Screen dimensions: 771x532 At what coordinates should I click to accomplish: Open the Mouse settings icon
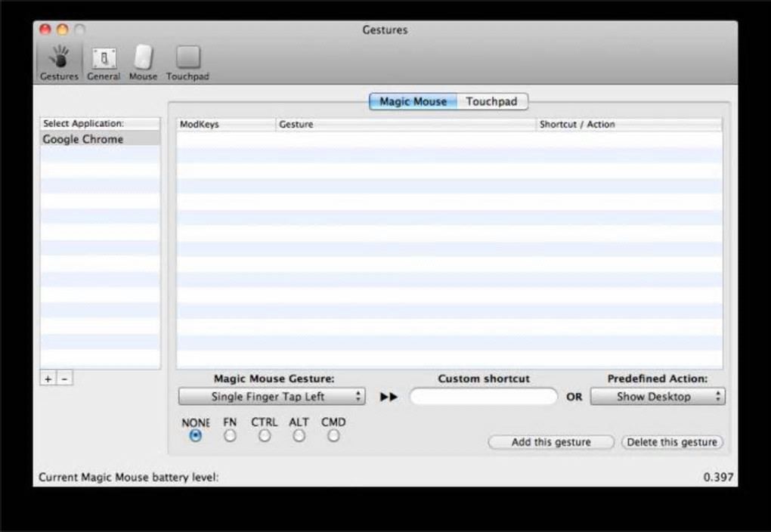point(143,63)
